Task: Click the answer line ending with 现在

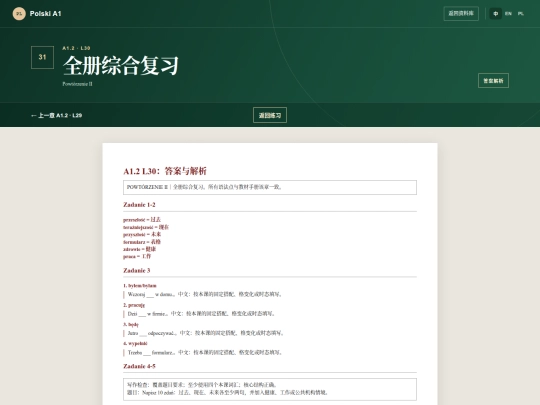Action: pyautogui.click(x=146, y=227)
